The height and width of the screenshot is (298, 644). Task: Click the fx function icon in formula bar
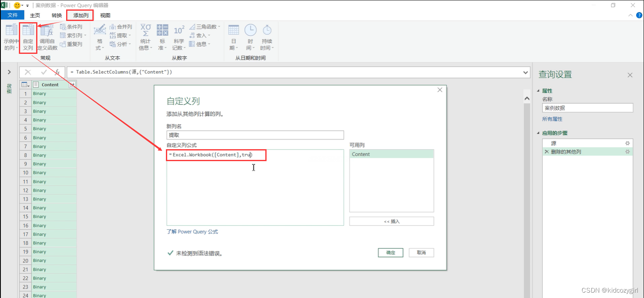[x=57, y=72]
